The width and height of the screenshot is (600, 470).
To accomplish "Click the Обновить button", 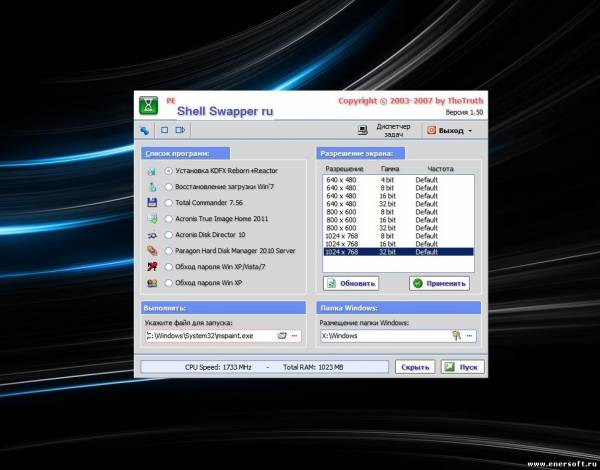I will tap(351, 284).
